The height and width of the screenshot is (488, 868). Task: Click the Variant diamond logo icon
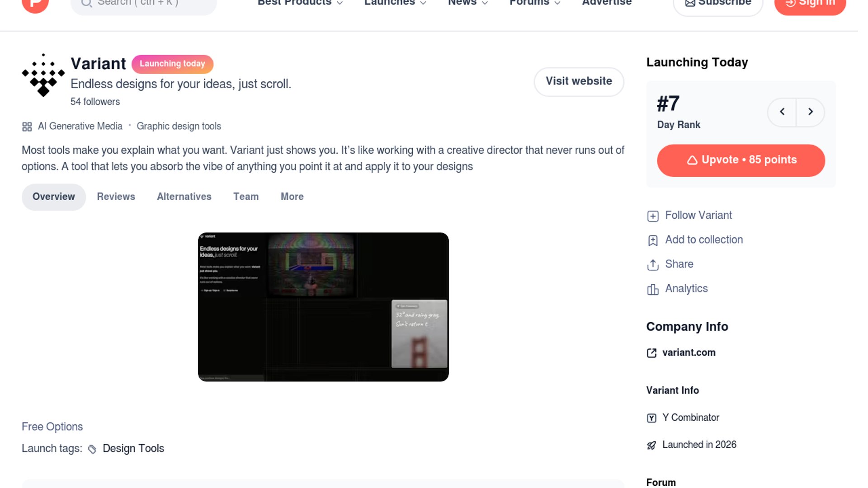click(43, 75)
